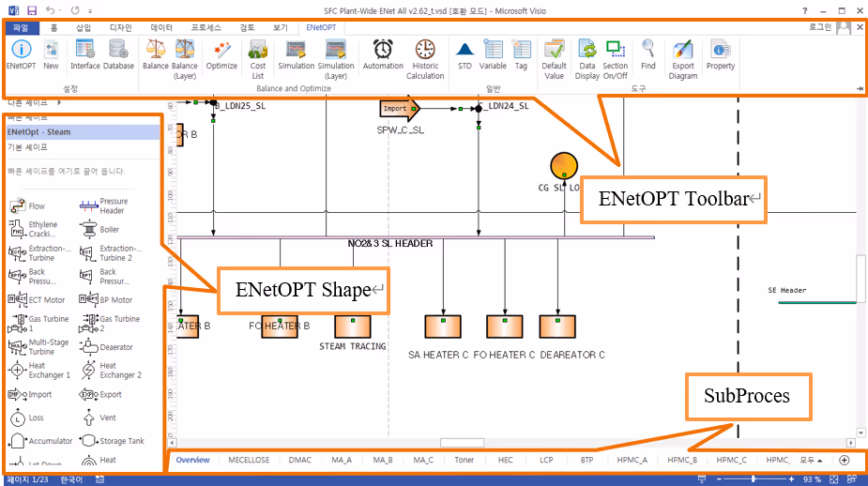Click the zoom in plus button
This screenshot has height=486, width=868.
791,478
